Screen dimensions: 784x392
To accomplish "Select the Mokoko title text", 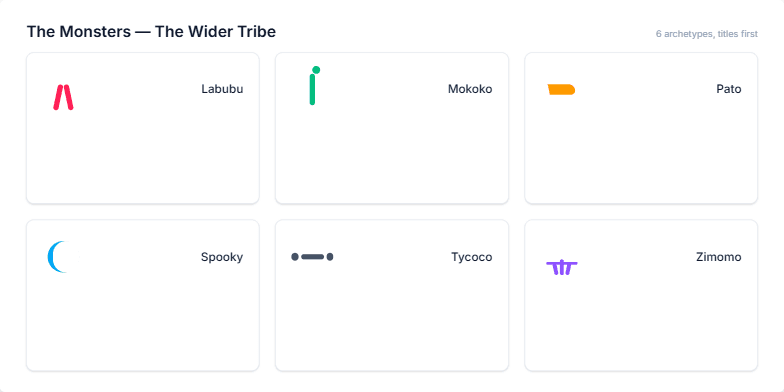I will [470, 89].
